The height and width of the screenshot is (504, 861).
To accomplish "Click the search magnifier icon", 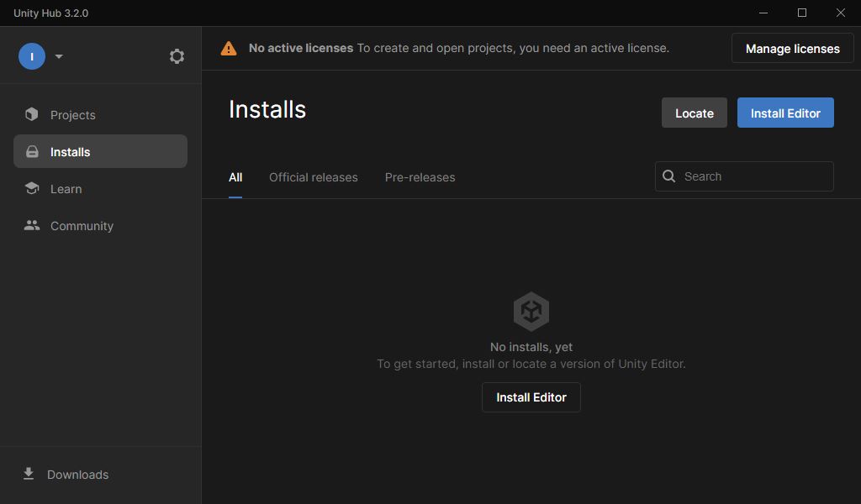I will click(x=668, y=176).
